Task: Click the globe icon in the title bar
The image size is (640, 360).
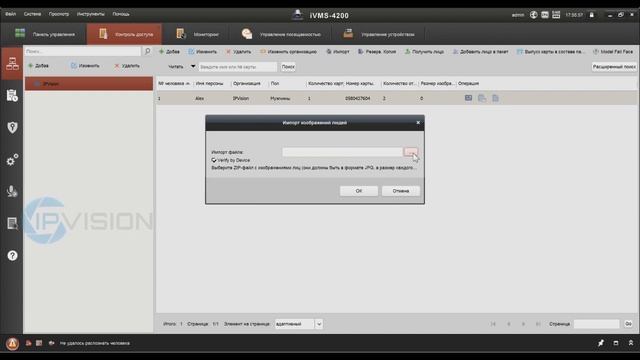Action: point(533,15)
